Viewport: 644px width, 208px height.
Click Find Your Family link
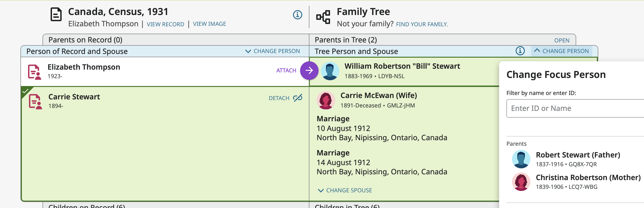pyautogui.click(x=422, y=24)
